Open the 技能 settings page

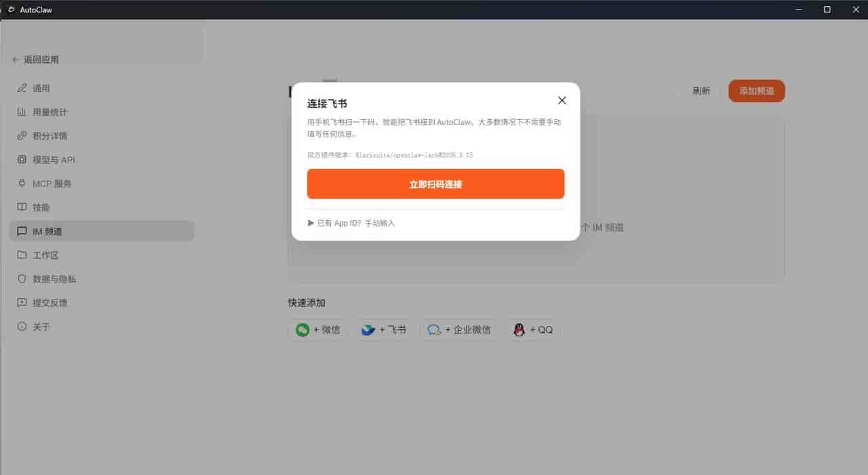pos(102,207)
